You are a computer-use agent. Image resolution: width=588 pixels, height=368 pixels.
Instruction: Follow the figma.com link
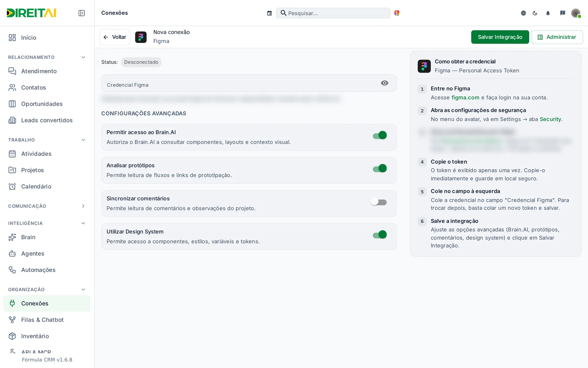click(x=465, y=98)
